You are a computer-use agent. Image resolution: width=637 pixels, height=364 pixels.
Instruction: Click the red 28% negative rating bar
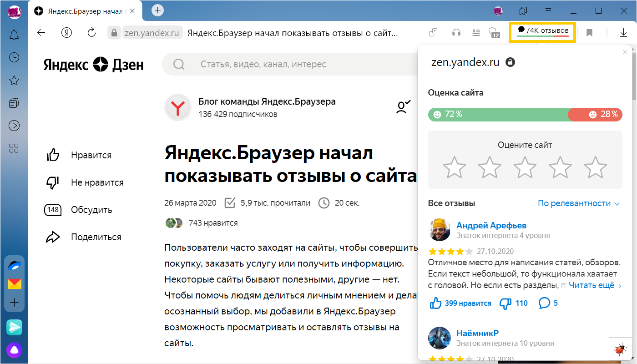[595, 114]
